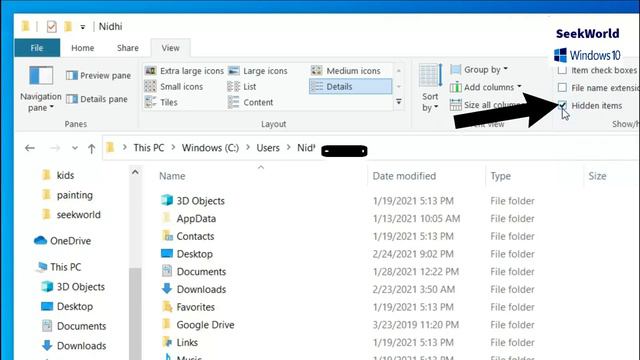Screen dimensions: 640x360
Task: Click the date 2/24/2021 9:02 PM
Action: pyautogui.click(x=413, y=254)
